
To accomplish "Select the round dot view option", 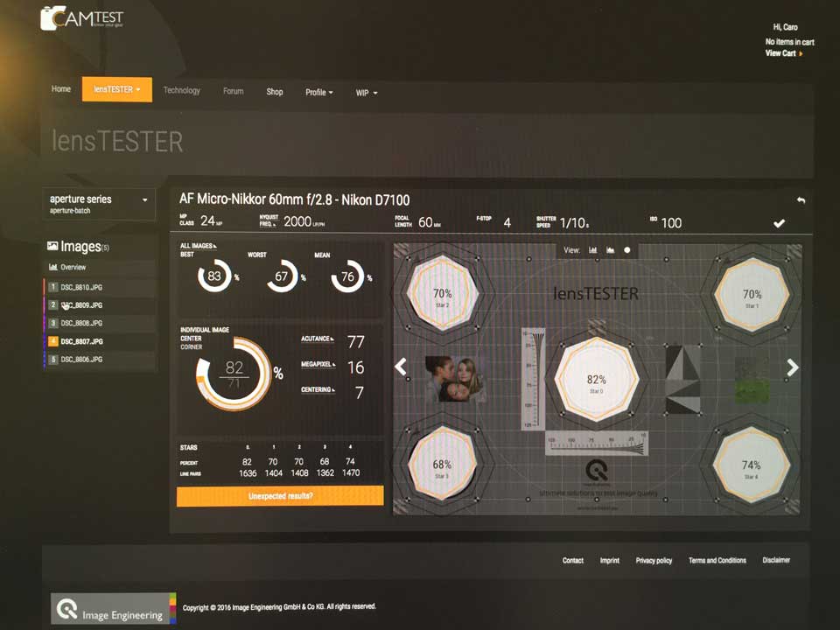I will pos(627,250).
